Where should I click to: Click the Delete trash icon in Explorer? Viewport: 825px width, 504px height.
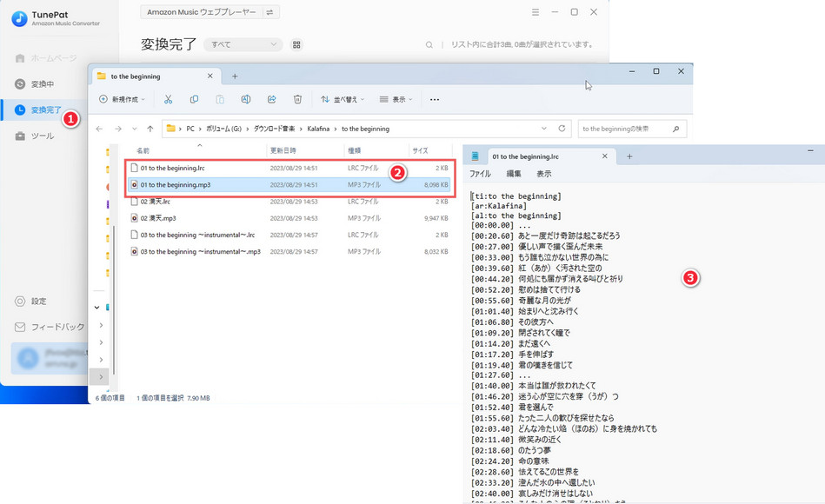coord(297,99)
